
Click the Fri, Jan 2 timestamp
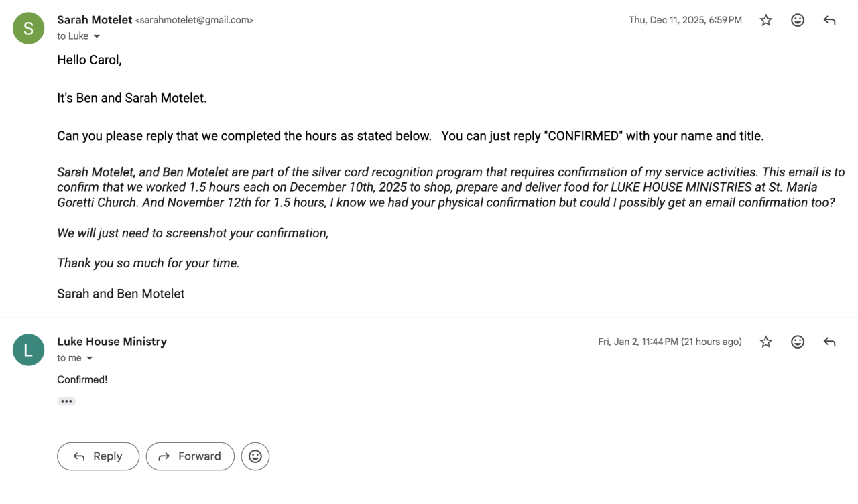[670, 342]
